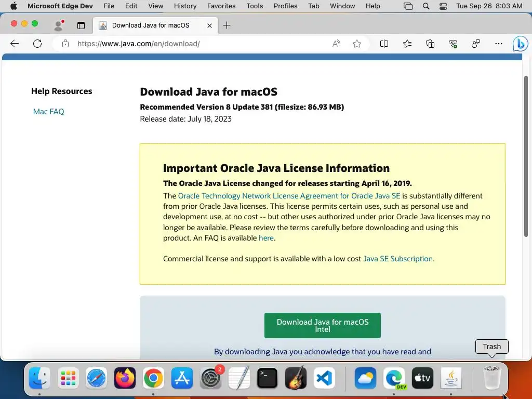Click the page vertical scrollbar
532x399 pixels.
[526, 156]
